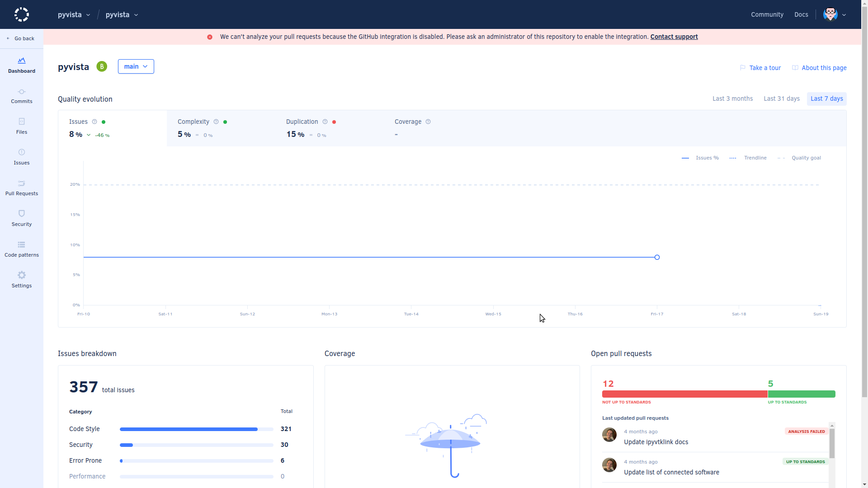Select the Last 7 days range
The height and width of the screenshot is (488, 868).
click(x=826, y=99)
